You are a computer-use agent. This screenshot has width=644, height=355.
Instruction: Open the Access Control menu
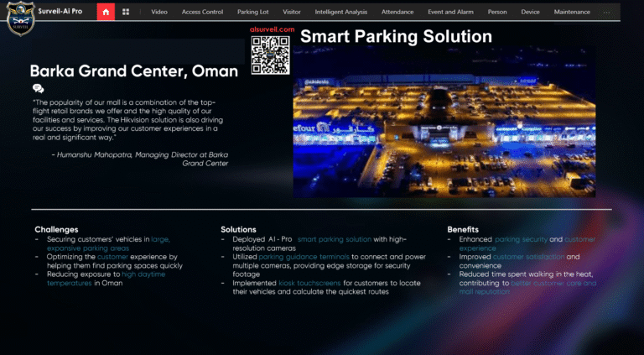tap(202, 12)
